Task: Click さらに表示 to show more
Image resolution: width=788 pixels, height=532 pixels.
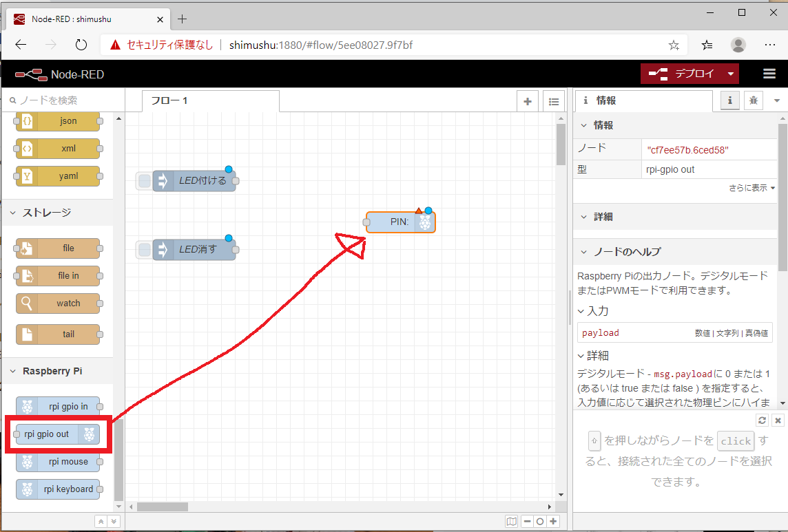Action: point(751,188)
